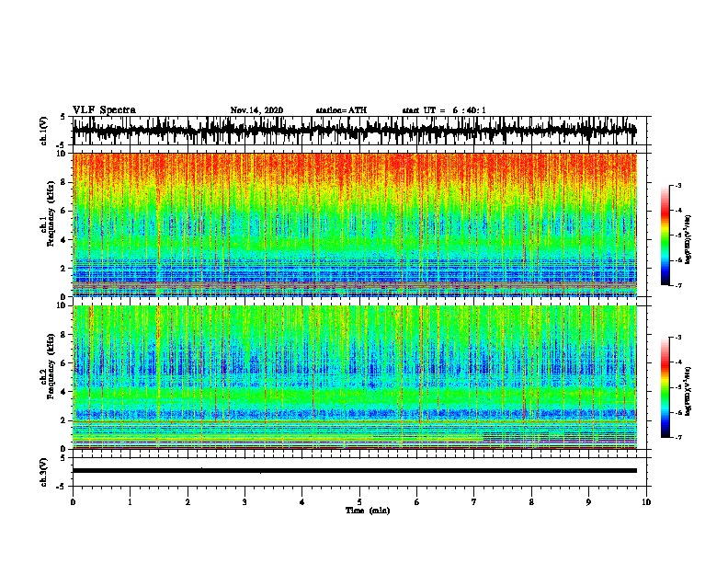This screenshot has width=728, height=563.
Task: Click time axis tick "9"
Action: [588, 501]
